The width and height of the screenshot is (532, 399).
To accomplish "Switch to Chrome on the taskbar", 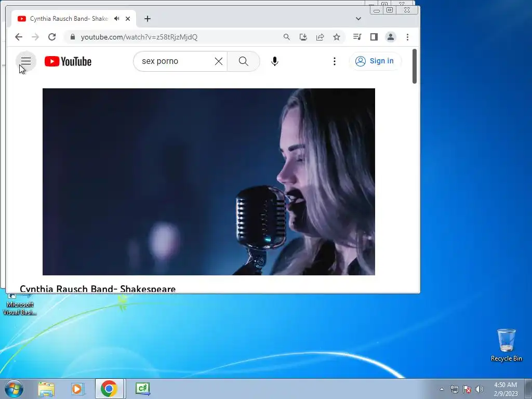I will [x=109, y=389].
